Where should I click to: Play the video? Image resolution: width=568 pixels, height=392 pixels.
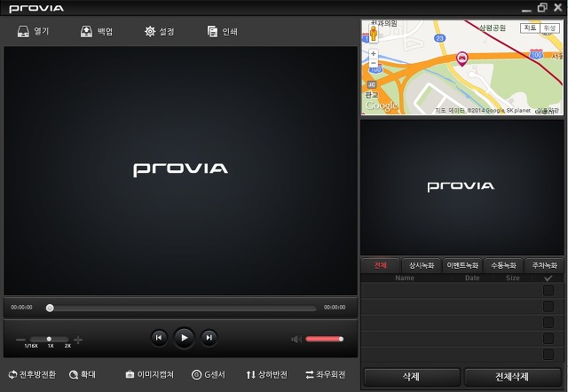pyautogui.click(x=184, y=338)
